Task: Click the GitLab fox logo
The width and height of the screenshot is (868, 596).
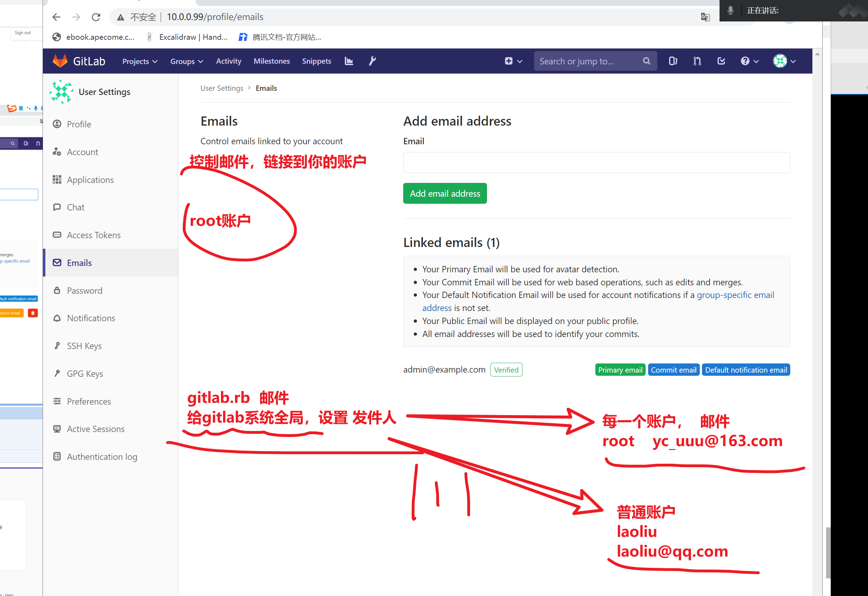Action: point(60,61)
